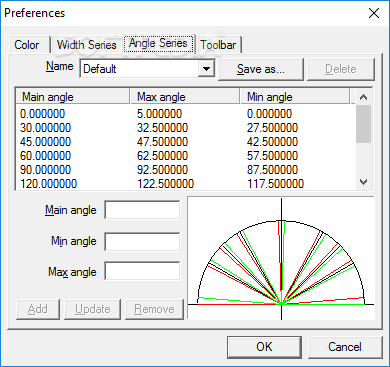Click min angle value 87.500000
This screenshot has width=390, height=367.
pos(272,170)
